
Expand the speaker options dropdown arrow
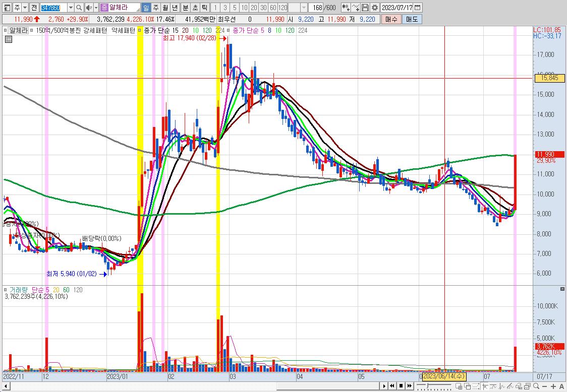click(96, 8)
